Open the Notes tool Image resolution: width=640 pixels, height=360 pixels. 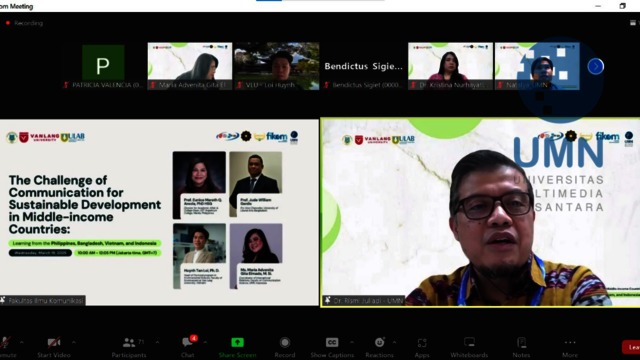tap(522, 347)
